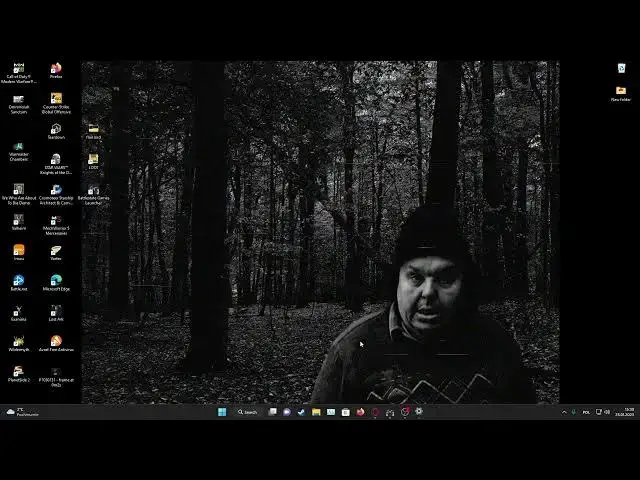
Task: Open the New folder on desktop
Action: click(621, 93)
